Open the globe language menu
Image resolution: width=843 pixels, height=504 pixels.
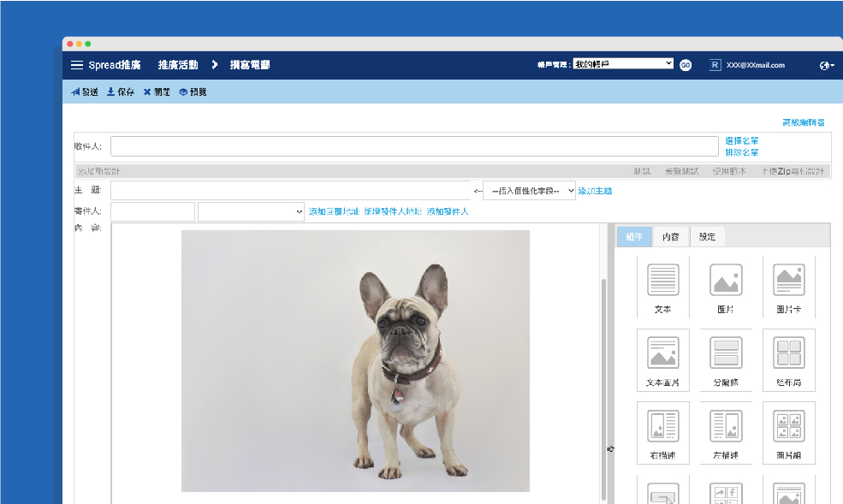[x=827, y=66]
